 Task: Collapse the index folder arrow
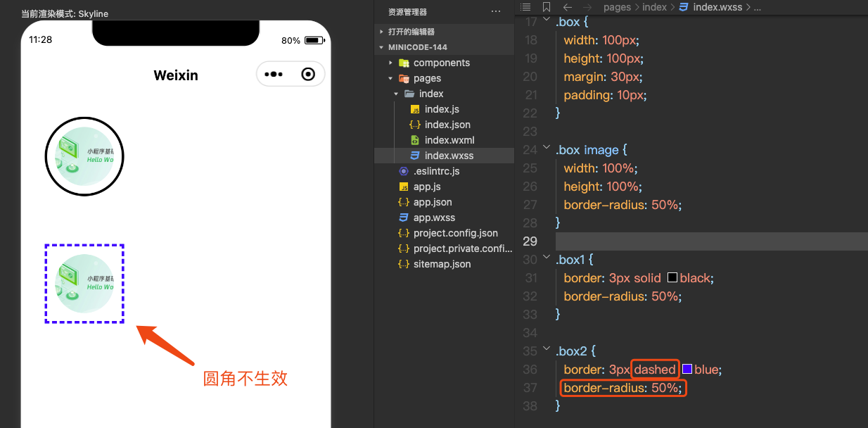point(396,94)
